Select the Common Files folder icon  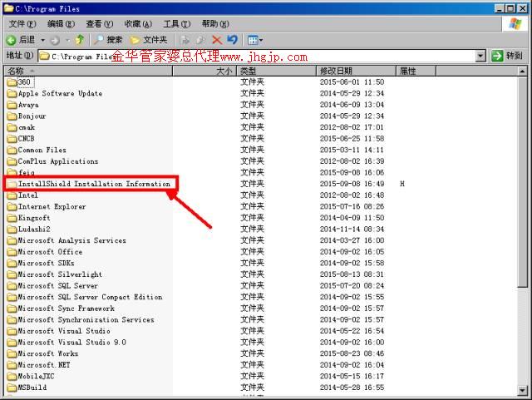tap(12, 150)
